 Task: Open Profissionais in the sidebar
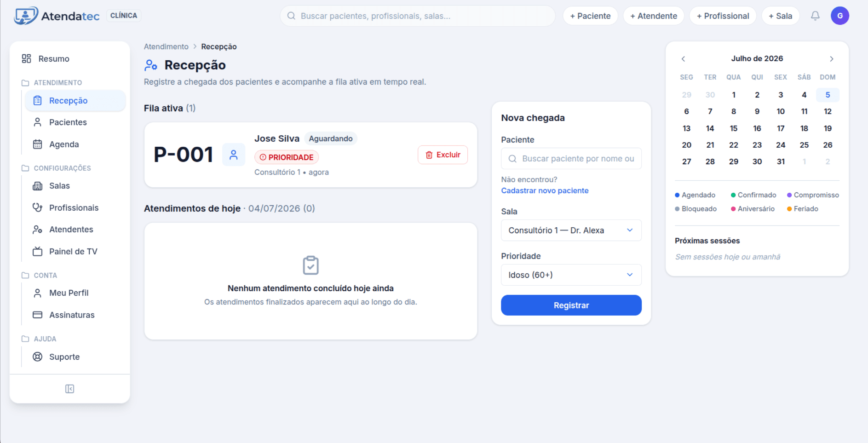(x=75, y=208)
